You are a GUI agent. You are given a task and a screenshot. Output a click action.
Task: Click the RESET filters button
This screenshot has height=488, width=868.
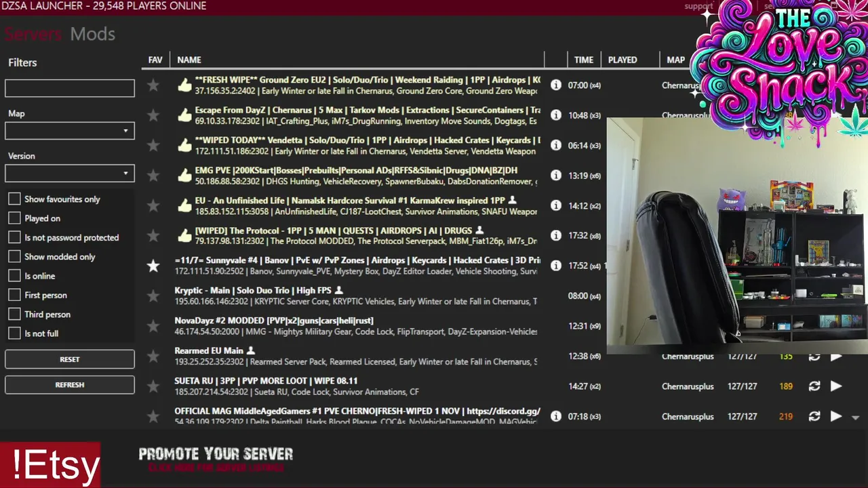click(70, 359)
